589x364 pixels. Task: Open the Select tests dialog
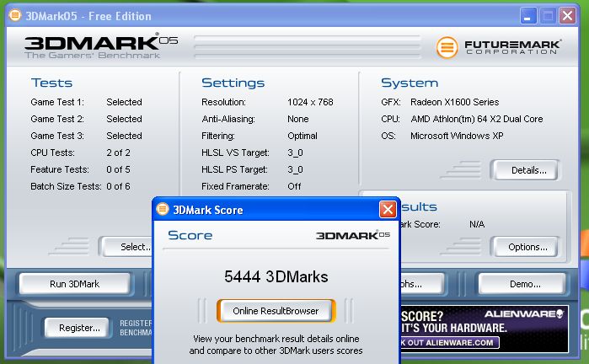(126, 247)
